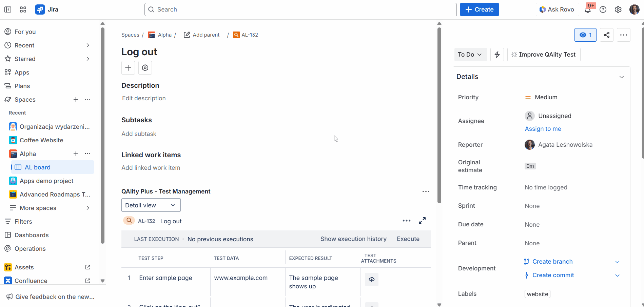Open the user profile avatar
This screenshot has width=644, height=307.
click(x=634, y=9)
